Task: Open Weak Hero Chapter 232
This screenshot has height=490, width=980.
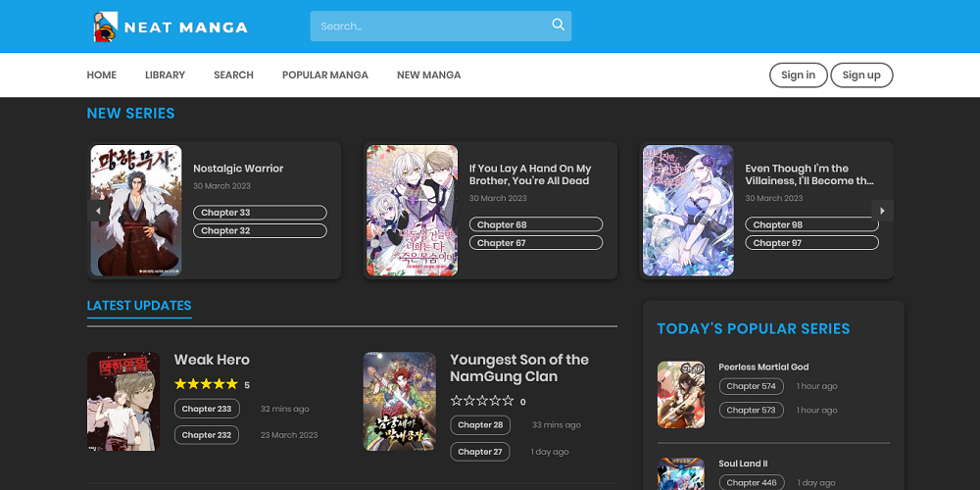Action: pos(206,435)
